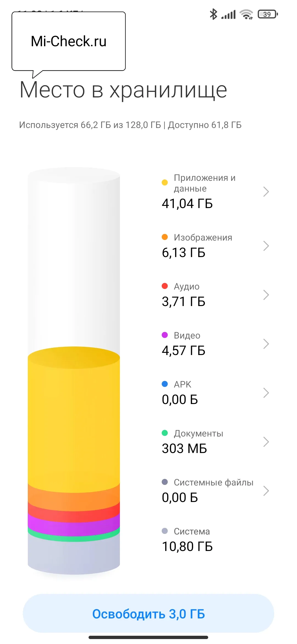Expand Приложения и данные chevron arrow
The width and height of the screenshot is (297, 644).
pyautogui.click(x=266, y=192)
